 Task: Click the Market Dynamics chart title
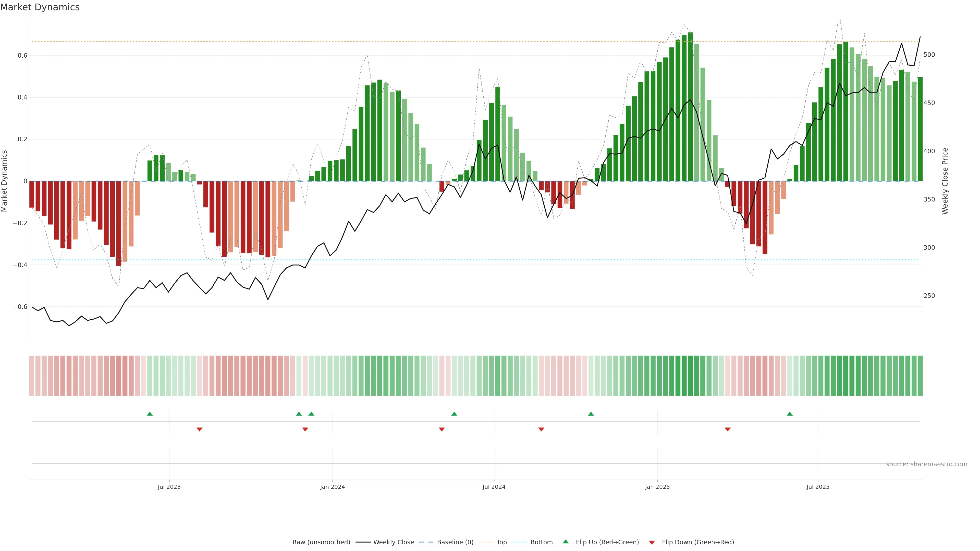[x=40, y=7]
